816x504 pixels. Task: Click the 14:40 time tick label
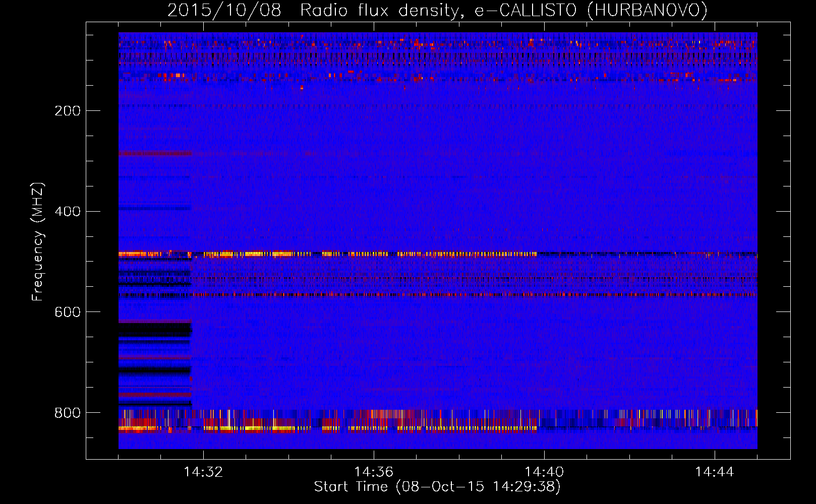544,472
